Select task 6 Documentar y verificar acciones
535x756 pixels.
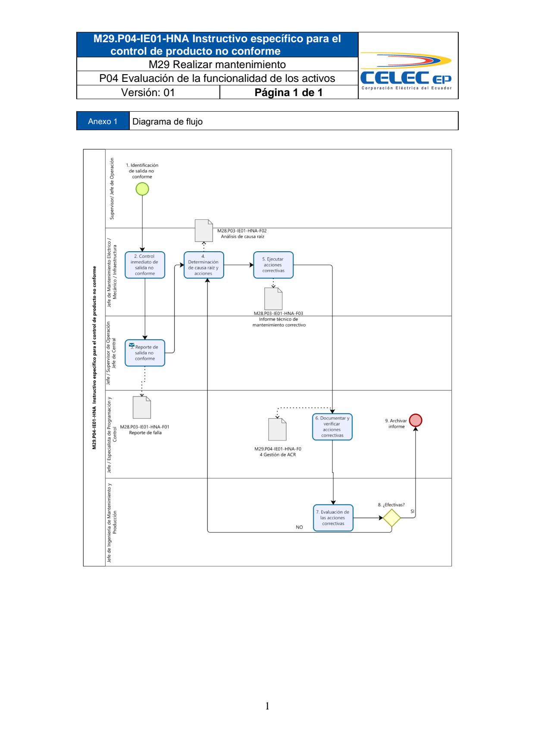click(x=332, y=427)
